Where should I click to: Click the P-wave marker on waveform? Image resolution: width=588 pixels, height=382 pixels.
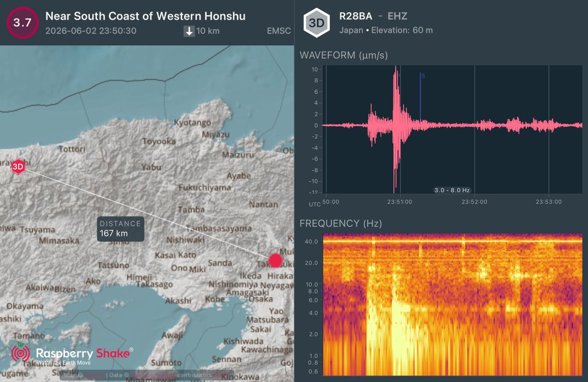398,75
